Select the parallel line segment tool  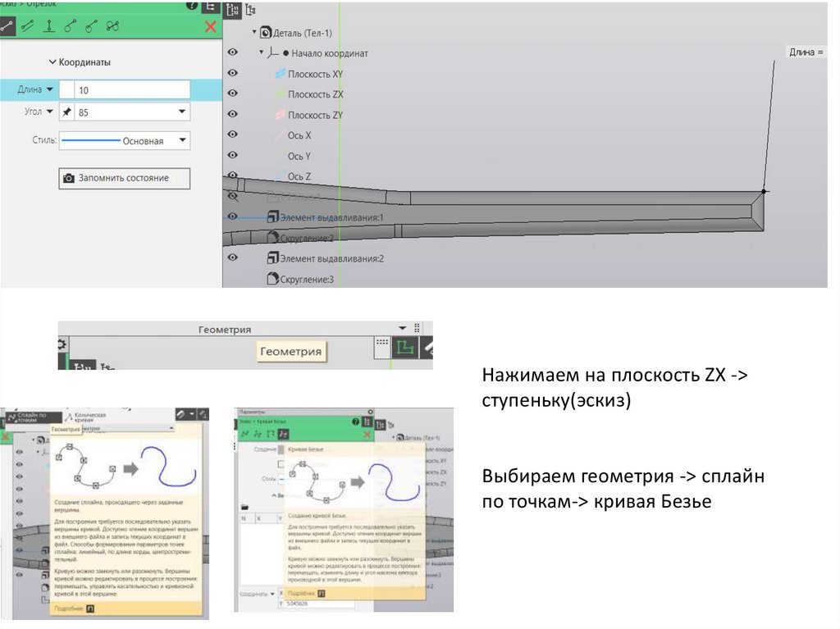[x=28, y=26]
